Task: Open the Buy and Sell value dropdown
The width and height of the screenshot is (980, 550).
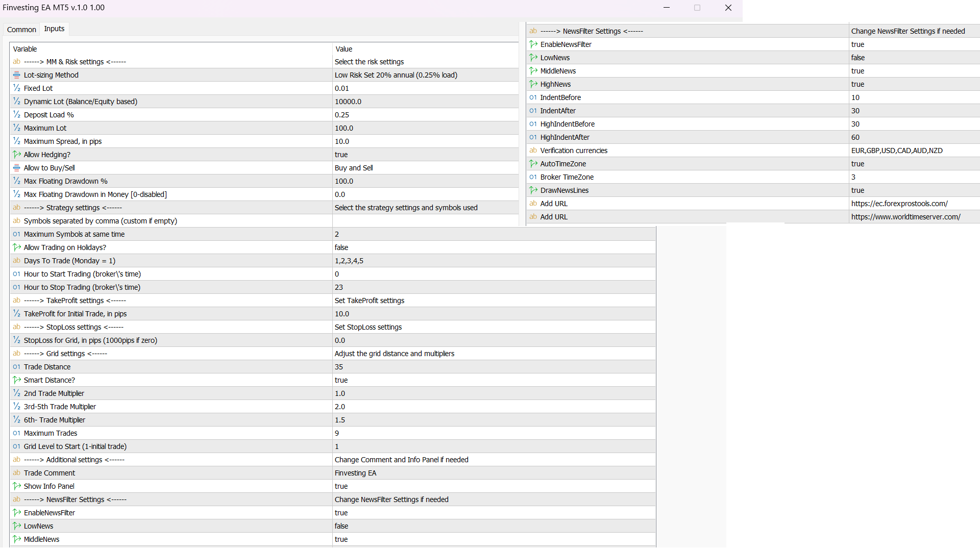Action: click(x=354, y=168)
